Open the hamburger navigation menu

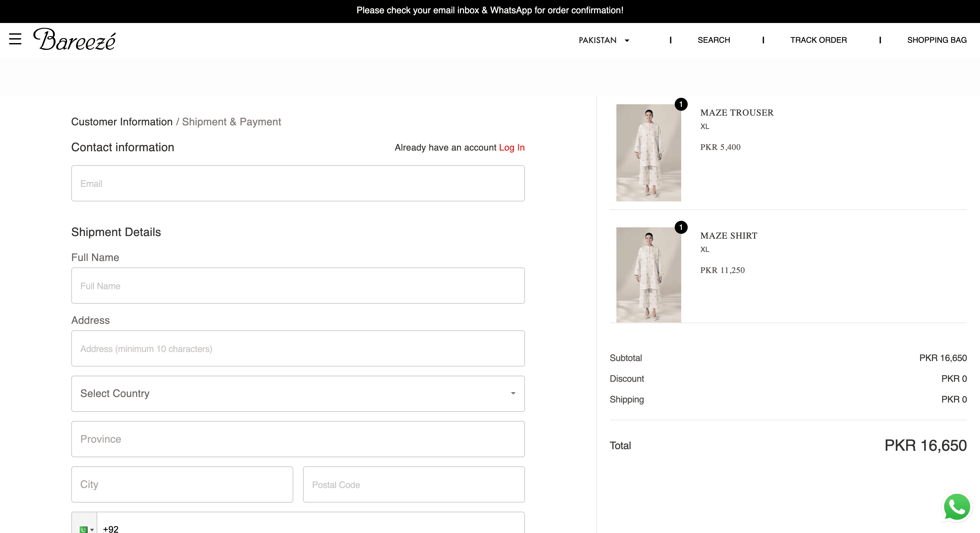tap(15, 39)
